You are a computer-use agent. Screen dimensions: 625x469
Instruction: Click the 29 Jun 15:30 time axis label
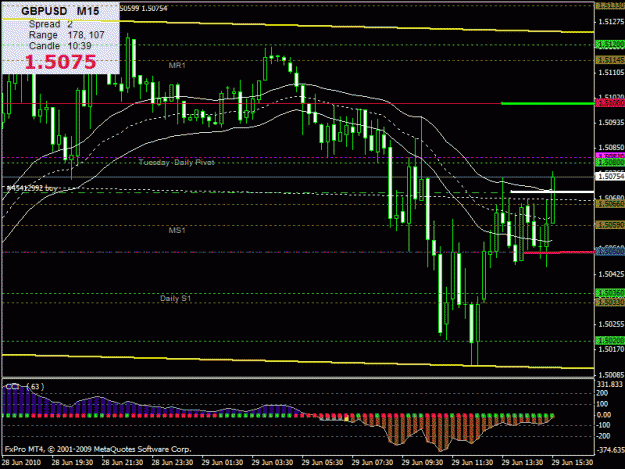coord(573,463)
